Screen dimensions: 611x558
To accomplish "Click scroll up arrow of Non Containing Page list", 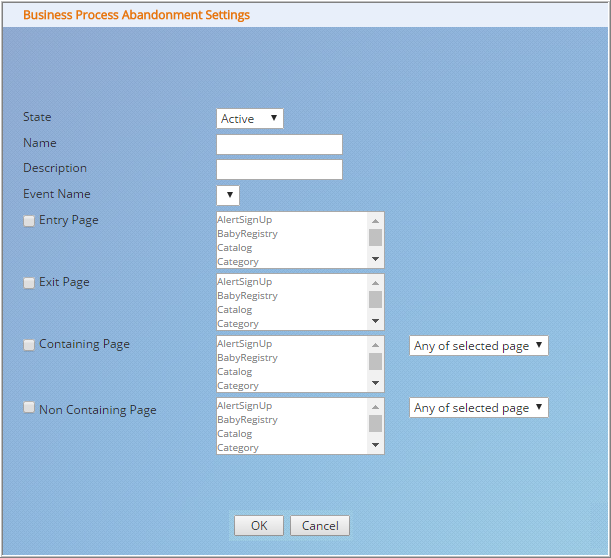I will click(x=375, y=407).
